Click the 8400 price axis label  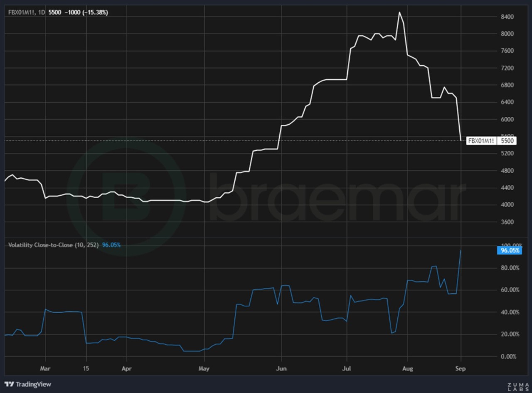click(507, 17)
